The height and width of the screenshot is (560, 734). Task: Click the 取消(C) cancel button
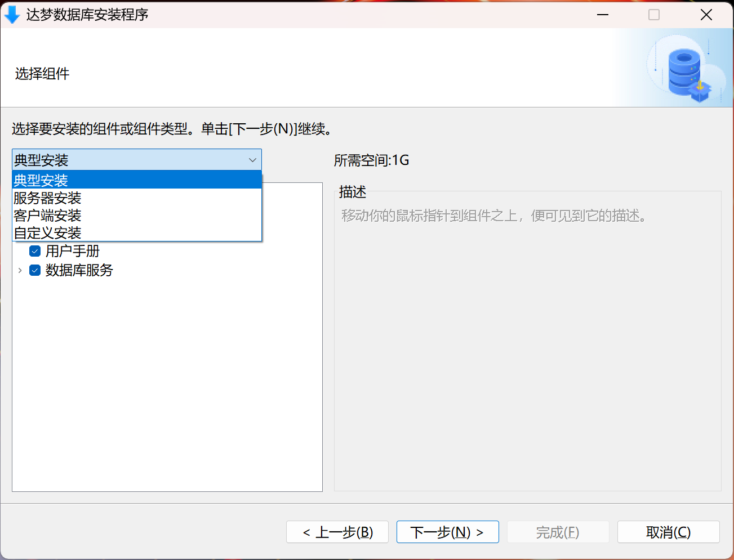tap(669, 532)
